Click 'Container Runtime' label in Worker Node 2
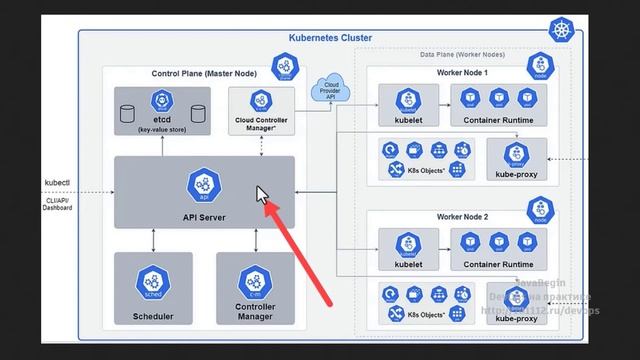640x360 pixels. click(498, 264)
